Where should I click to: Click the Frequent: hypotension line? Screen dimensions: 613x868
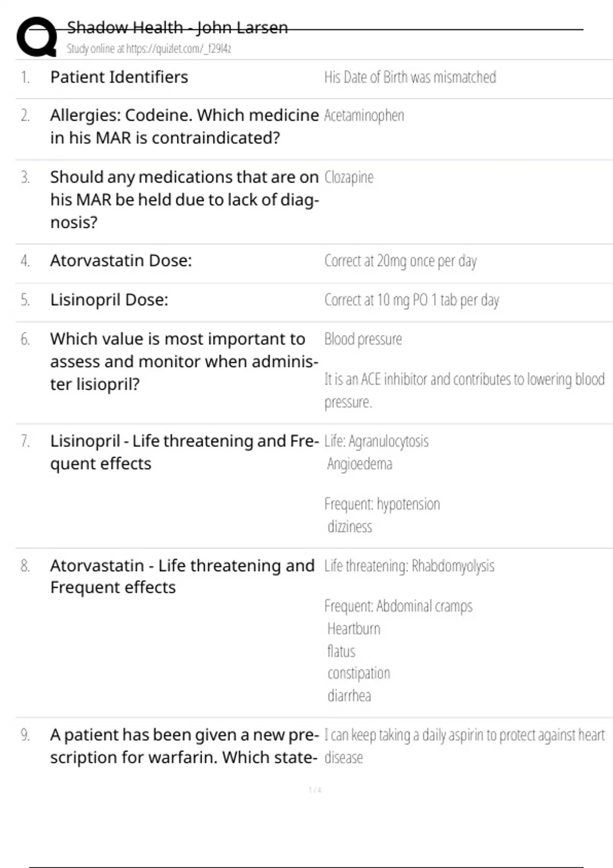click(382, 504)
